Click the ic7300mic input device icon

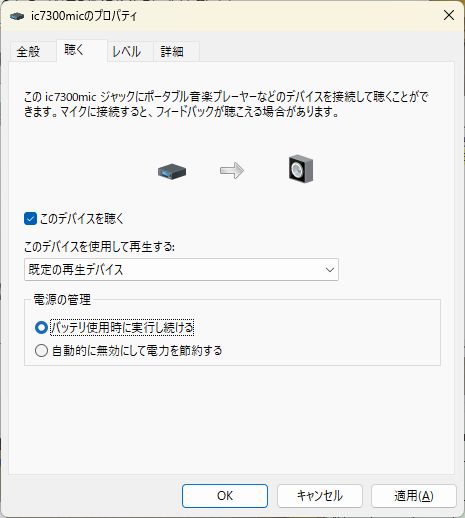click(x=172, y=171)
